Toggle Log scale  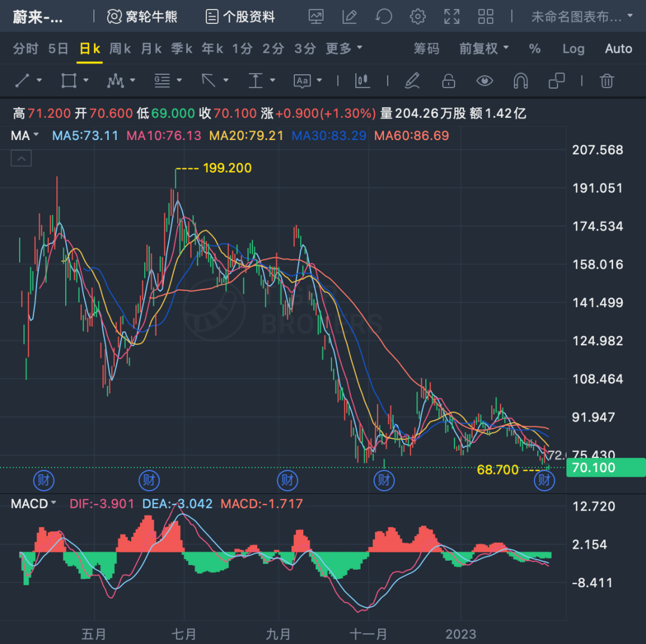[574, 48]
